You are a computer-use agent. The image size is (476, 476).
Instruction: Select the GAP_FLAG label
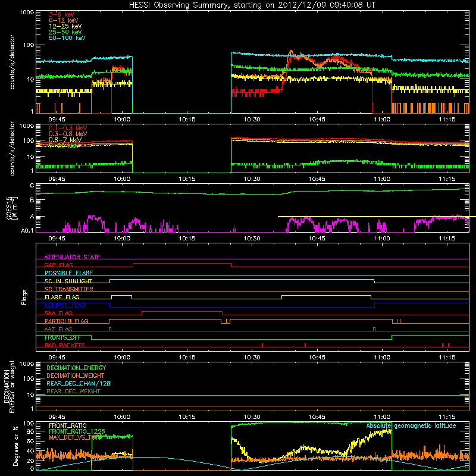(58, 265)
